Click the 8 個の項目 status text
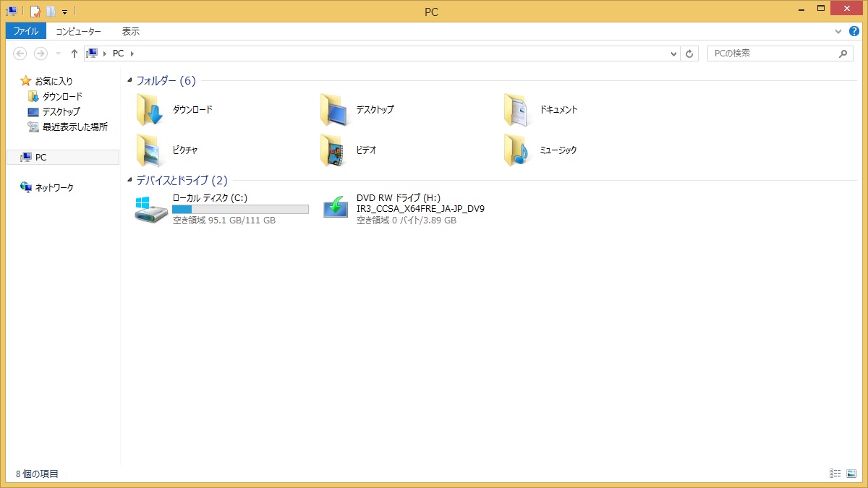This screenshot has width=868, height=488. click(x=37, y=474)
